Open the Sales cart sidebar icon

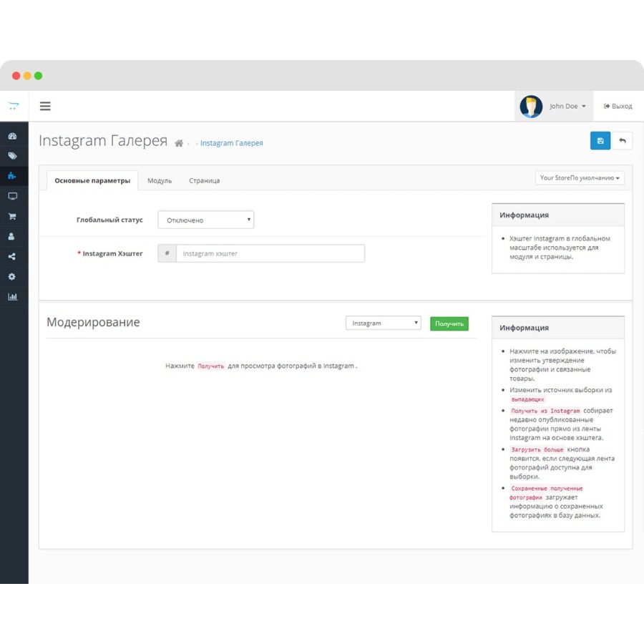tap(12, 216)
